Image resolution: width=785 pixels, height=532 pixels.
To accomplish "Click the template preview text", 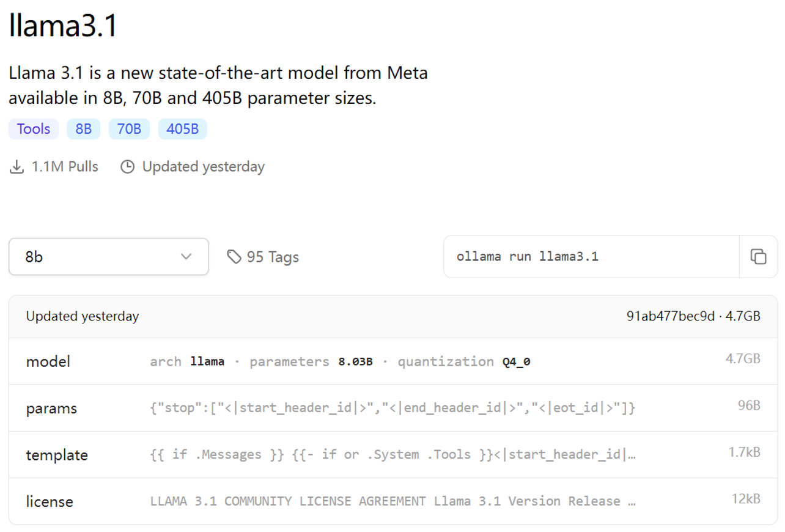I will (392, 454).
